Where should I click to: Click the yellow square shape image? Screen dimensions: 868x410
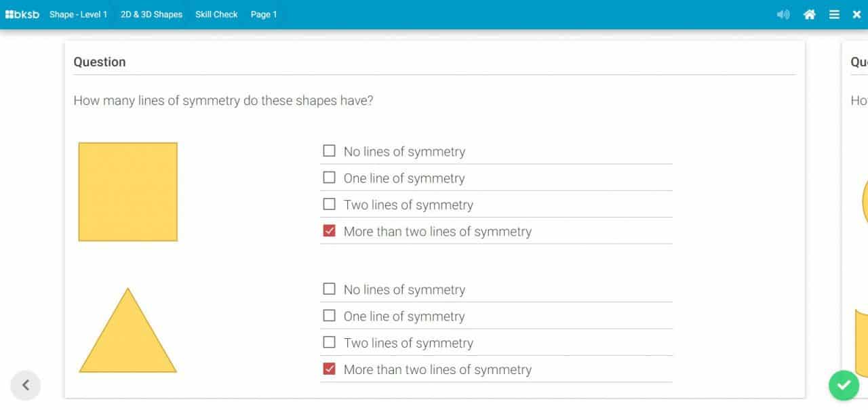128,192
